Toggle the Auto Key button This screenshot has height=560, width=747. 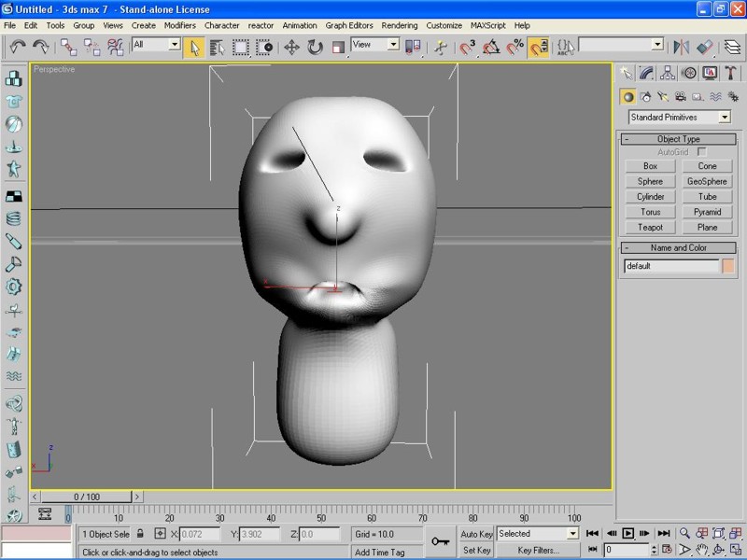point(476,534)
